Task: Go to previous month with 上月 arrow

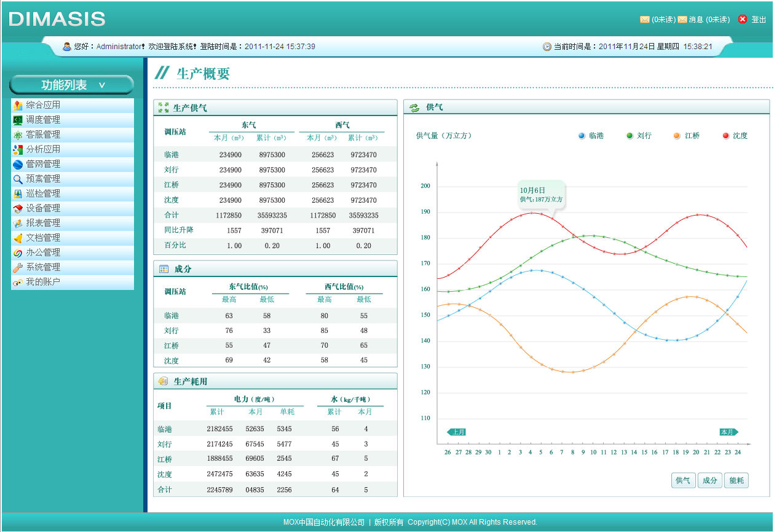Action: [x=457, y=432]
